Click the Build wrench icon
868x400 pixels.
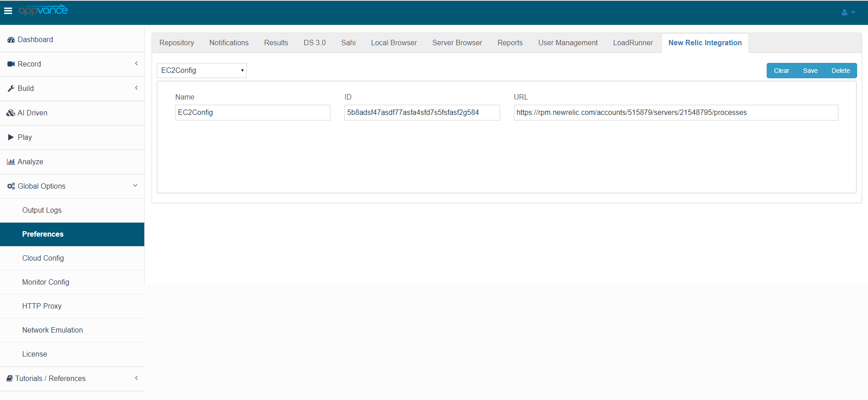coord(11,89)
